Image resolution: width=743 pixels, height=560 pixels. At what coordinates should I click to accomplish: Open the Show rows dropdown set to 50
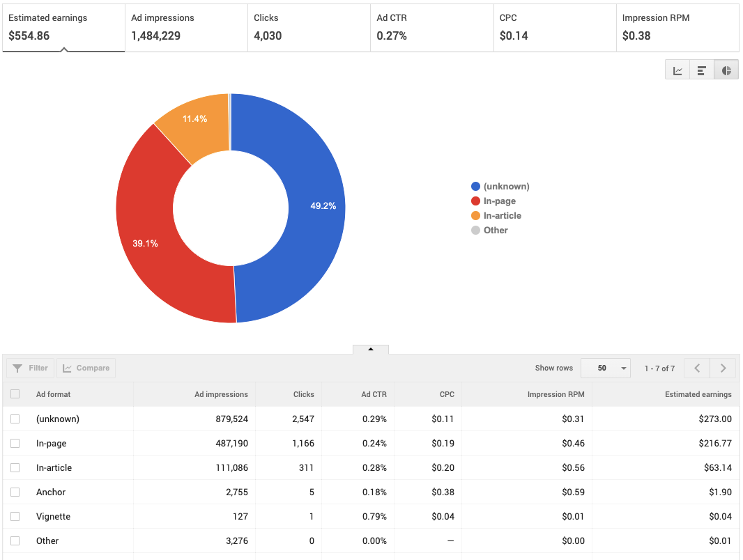pos(605,368)
